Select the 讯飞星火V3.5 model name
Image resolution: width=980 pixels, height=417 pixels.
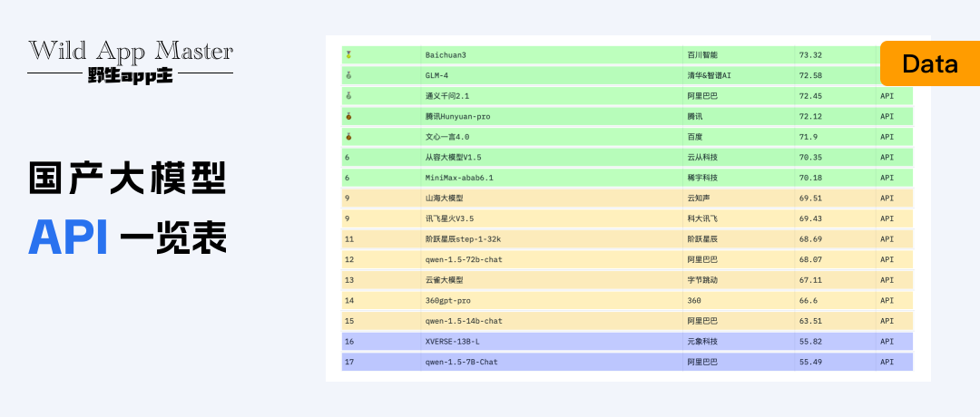tap(449, 218)
